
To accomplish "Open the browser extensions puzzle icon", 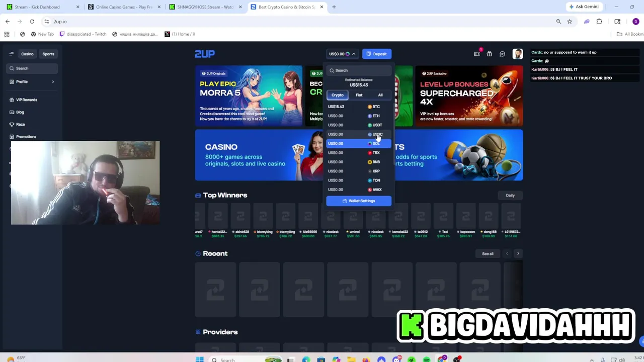I will [x=599, y=22].
